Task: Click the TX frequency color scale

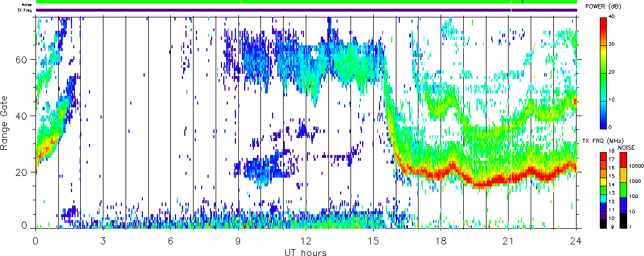Action: [x=603, y=190]
